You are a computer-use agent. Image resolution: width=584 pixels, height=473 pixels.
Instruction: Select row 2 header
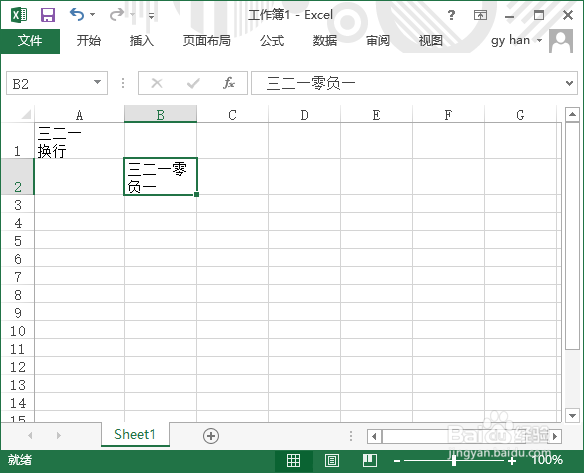tap(17, 177)
